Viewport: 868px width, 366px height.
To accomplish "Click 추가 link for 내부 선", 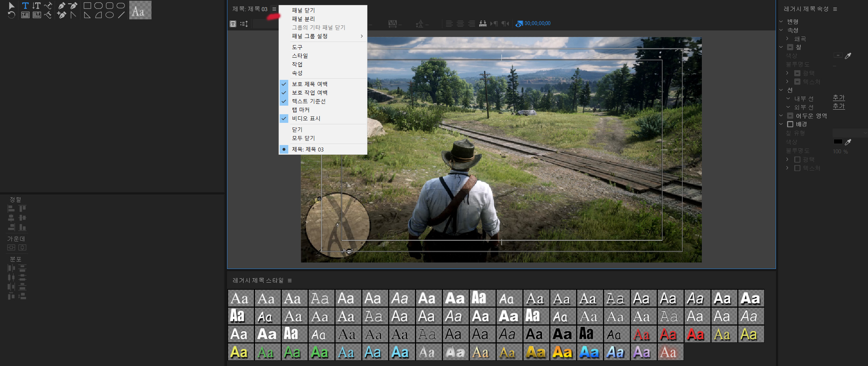I will coord(839,98).
